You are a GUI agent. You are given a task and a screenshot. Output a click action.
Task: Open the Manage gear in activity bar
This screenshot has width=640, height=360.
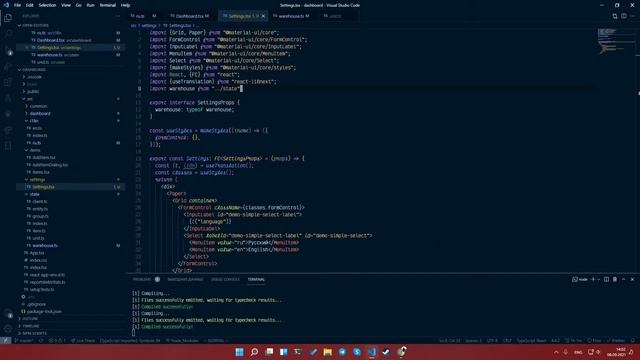(8, 329)
